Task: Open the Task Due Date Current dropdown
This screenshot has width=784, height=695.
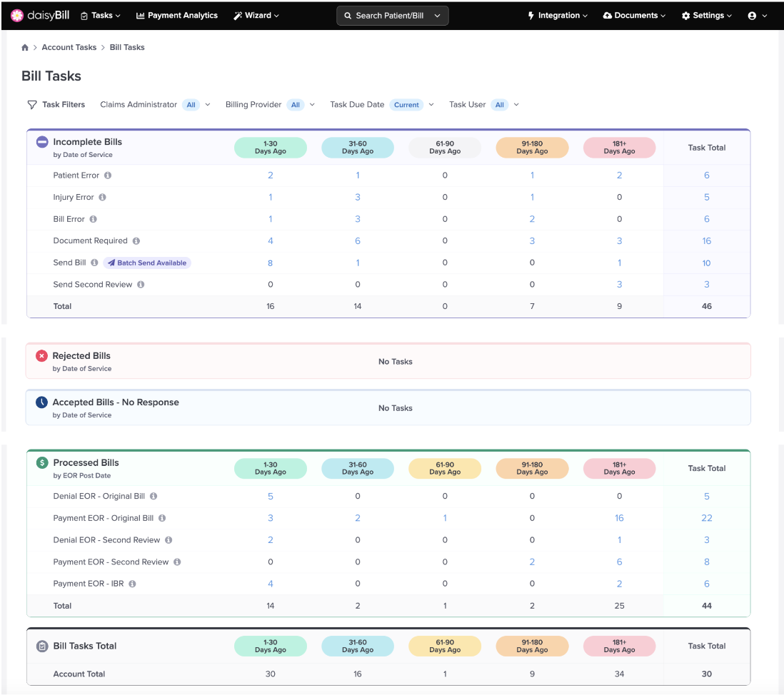Action: tap(408, 104)
